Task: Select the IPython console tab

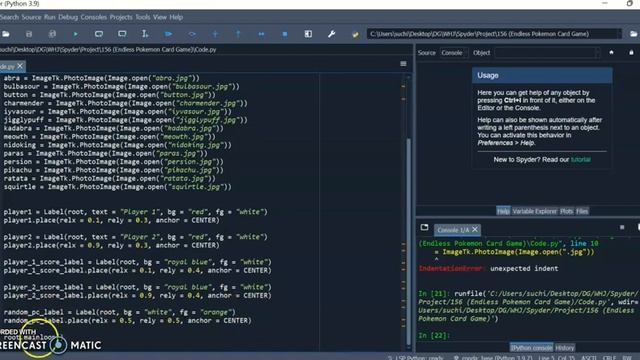Action: click(531, 348)
